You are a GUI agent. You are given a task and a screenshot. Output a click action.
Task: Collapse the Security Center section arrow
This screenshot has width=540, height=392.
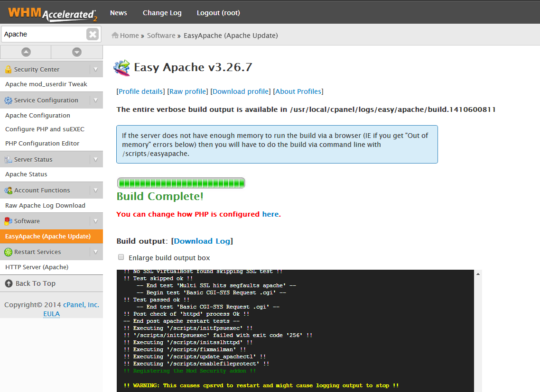[x=96, y=70]
